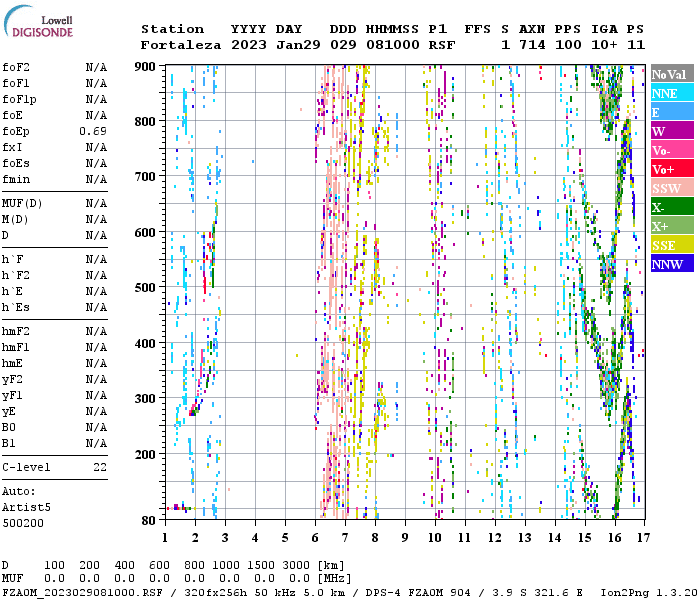This screenshot has height=600, width=700.
Task: Click the C-level value 22
Action: coord(100,467)
